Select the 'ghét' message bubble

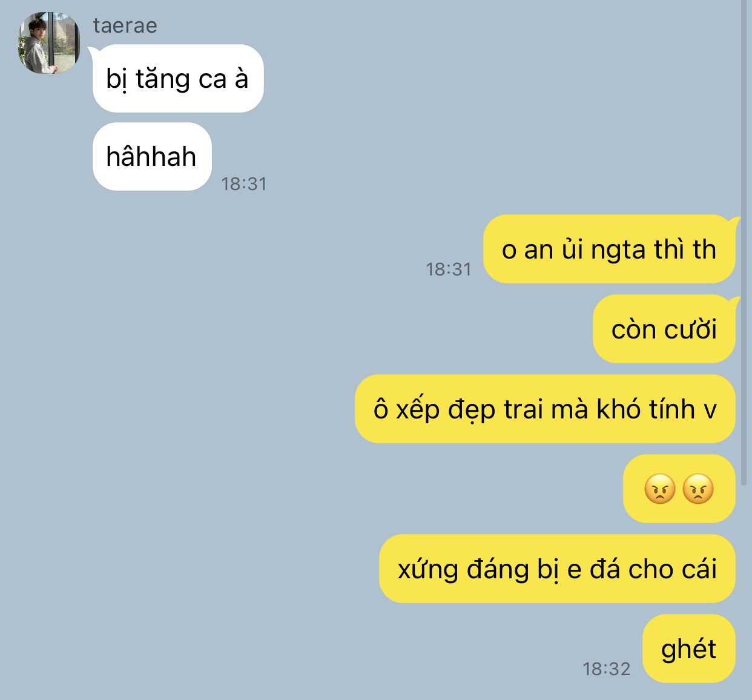tap(689, 649)
